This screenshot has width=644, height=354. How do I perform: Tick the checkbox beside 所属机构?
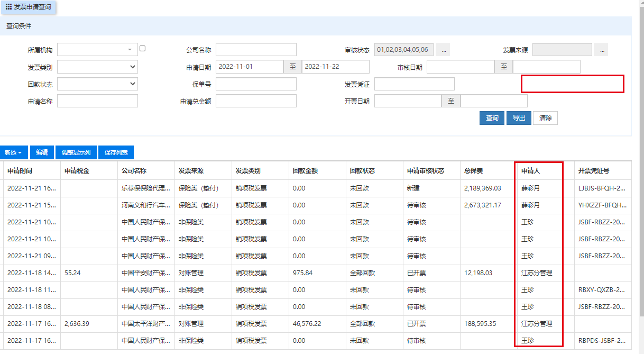tap(142, 49)
